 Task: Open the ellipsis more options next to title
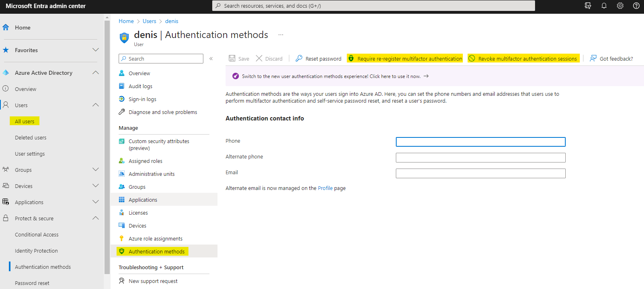pyautogui.click(x=281, y=35)
